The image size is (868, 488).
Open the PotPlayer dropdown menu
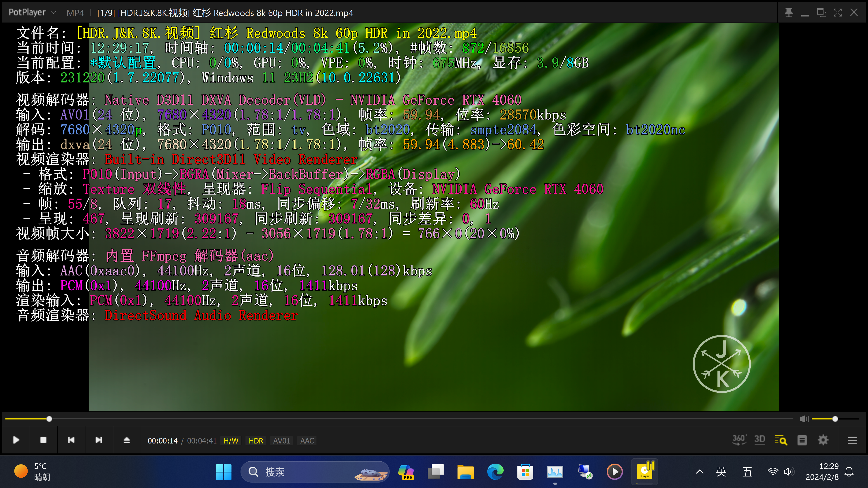[x=32, y=12]
